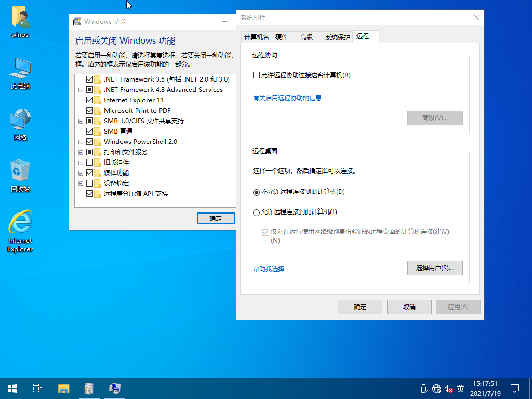The height and width of the screenshot is (399, 532).
Task: Click the taskbar clock showing 15:17:51
Action: pyautogui.click(x=485, y=389)
